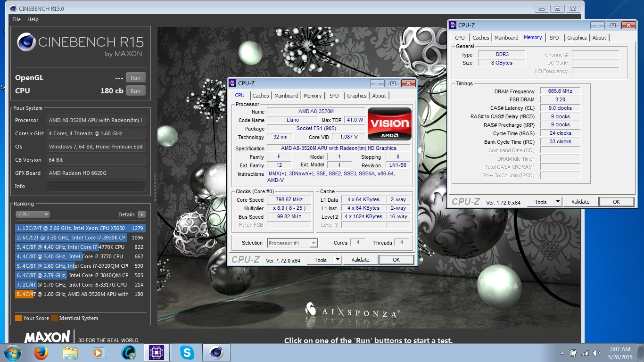Launch Firefox from the taskbar
The image size is (644, 362).
click(41, 353)
